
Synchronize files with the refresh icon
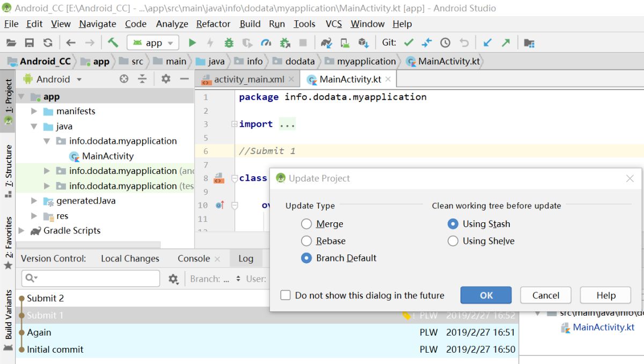pos(48,43)
